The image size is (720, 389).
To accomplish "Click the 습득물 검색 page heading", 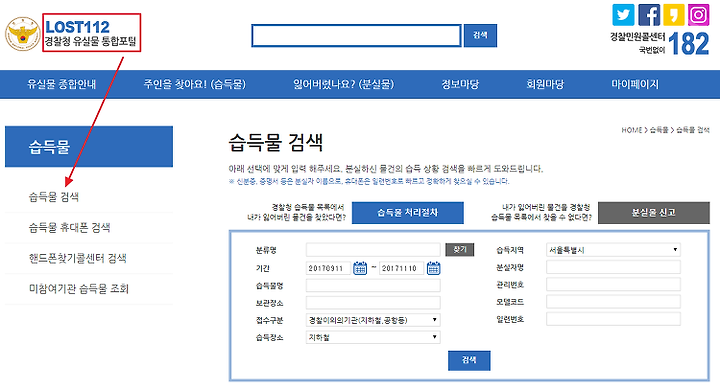I will [x=276, y=142].
